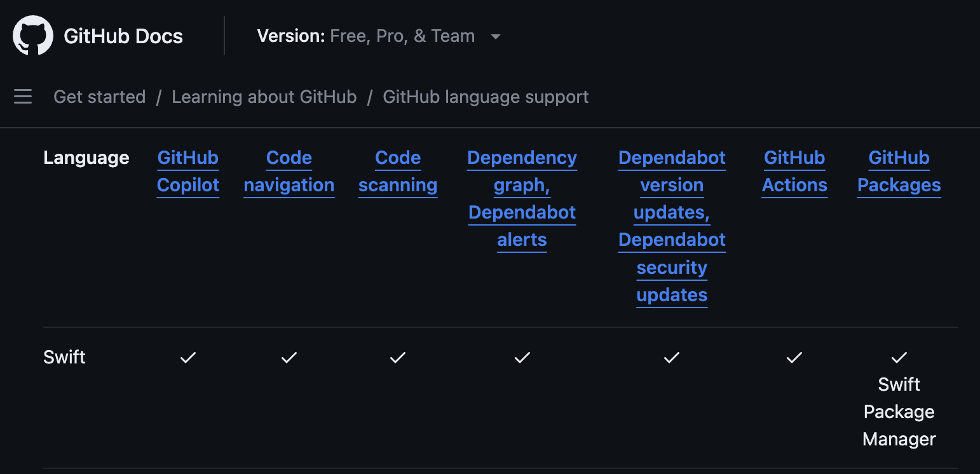The height and width of the screenshot is (474, 980).
Task: Click the GitHub Docs title
Action: coord(123,36)
